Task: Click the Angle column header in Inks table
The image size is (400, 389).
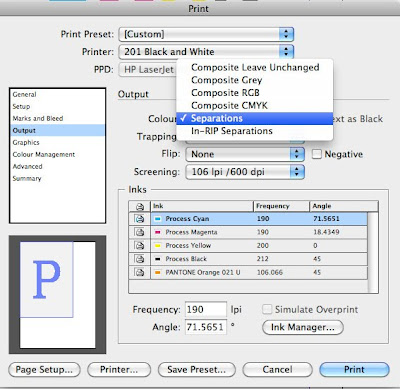Action: [x=344, y=206]
